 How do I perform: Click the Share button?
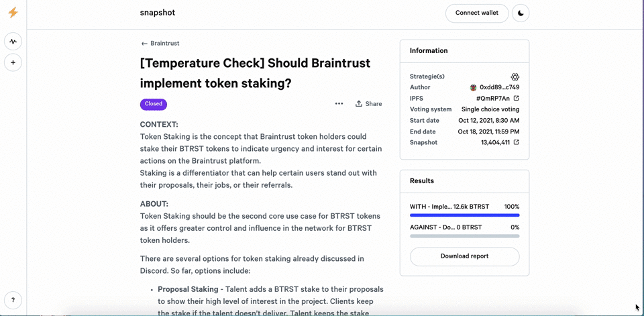[x=368, y=103]
